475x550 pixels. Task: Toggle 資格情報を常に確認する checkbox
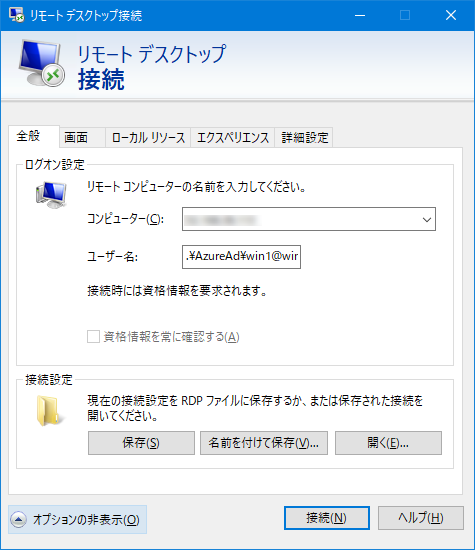tap(93, 337)
